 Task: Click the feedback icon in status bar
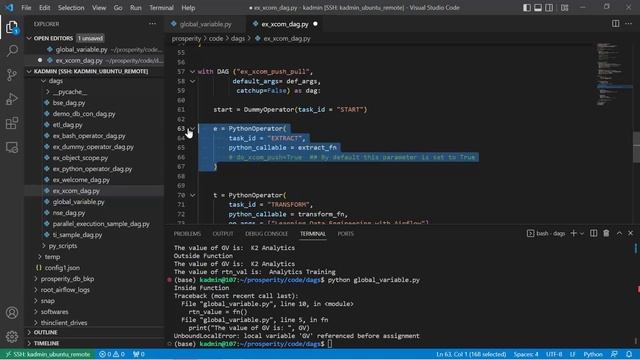point(614,354)
